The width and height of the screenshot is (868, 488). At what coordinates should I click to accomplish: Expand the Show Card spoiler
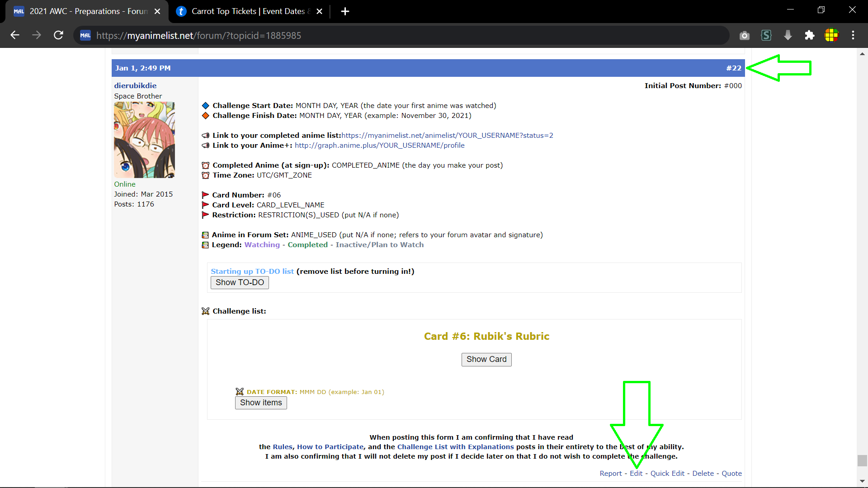pyautogui.click(x=486, y=359)
